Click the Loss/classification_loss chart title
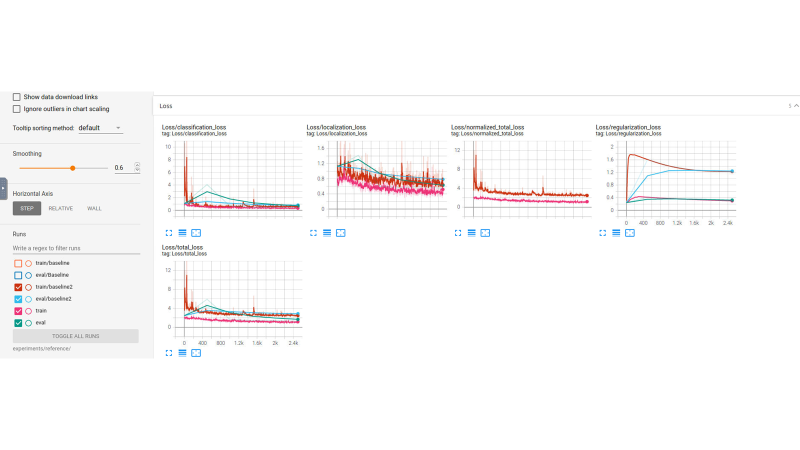This screenshot has width=800, height=450. point(194,127)
